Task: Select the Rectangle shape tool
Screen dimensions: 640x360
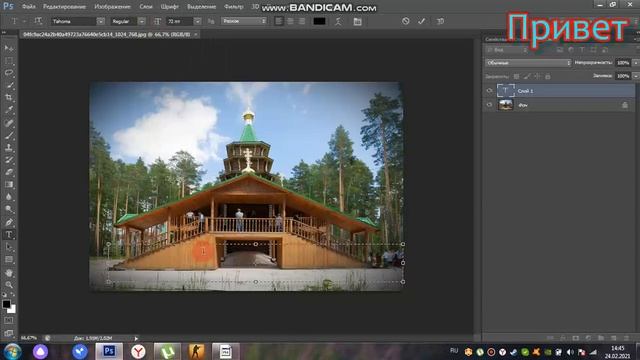Action: (x=9, y=260)
